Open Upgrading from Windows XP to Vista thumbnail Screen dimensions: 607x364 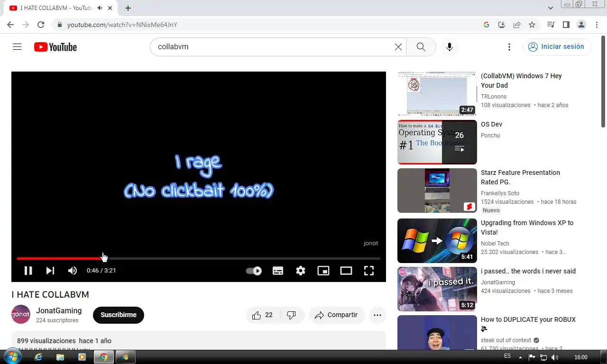[437, 241]
